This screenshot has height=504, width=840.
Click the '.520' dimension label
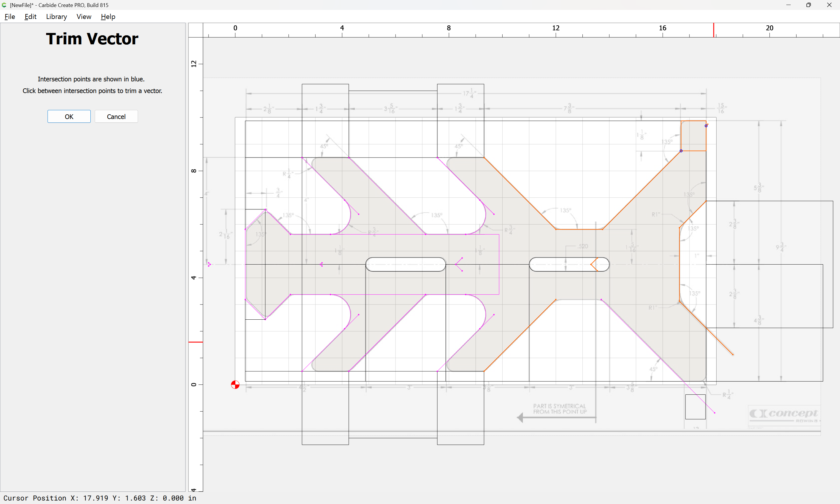583,246
